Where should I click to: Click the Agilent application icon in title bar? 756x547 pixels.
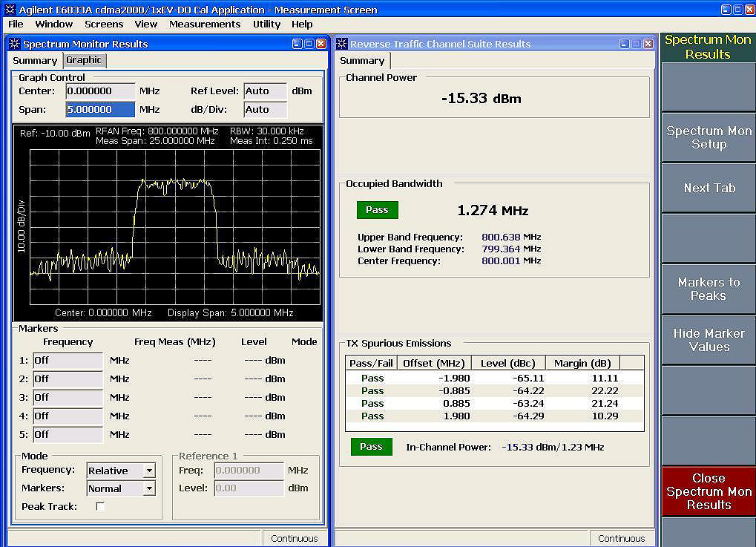click(x=10, y=9)
